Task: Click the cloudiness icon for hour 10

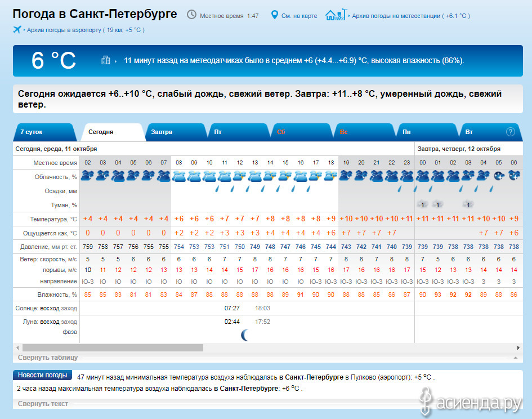Action: (209, 176)
